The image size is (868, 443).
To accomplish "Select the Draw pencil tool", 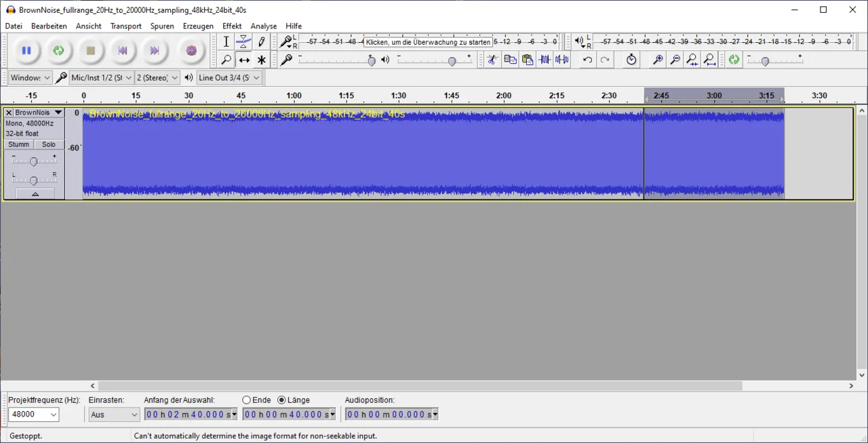I will point(261,42).
